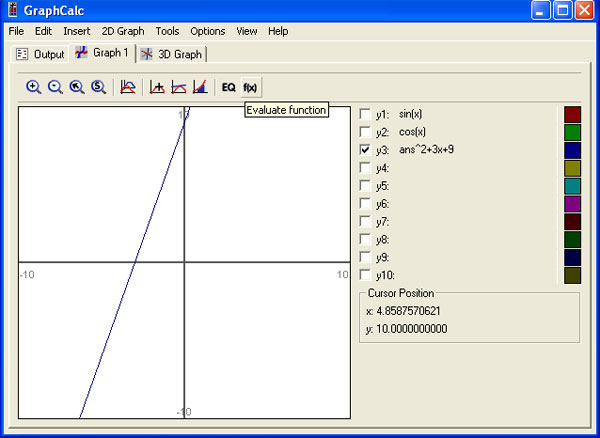Open the Help menu

(x=278, y=31)
